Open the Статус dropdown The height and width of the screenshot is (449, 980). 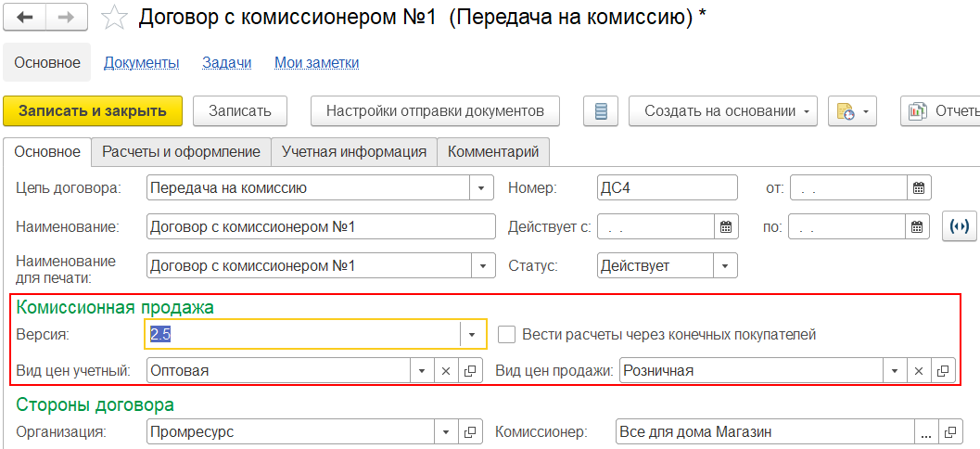pos(724,265)
